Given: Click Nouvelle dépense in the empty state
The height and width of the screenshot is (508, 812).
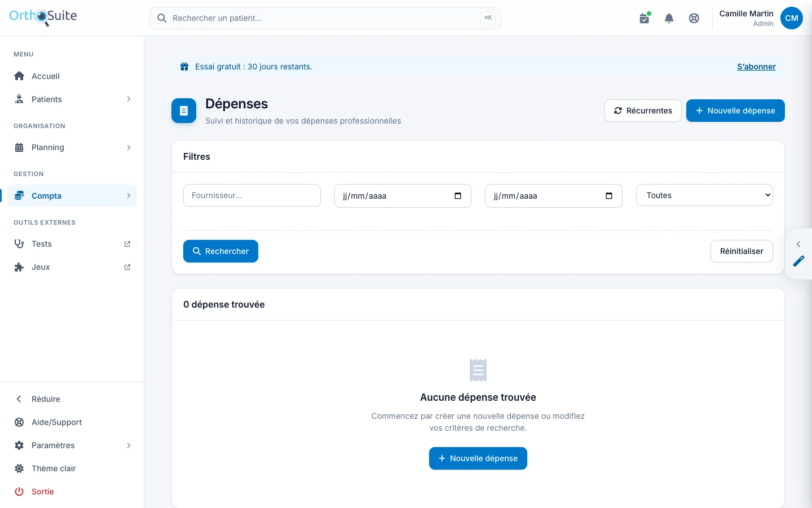Looking at the screenshot, I should tap(478, 458).
